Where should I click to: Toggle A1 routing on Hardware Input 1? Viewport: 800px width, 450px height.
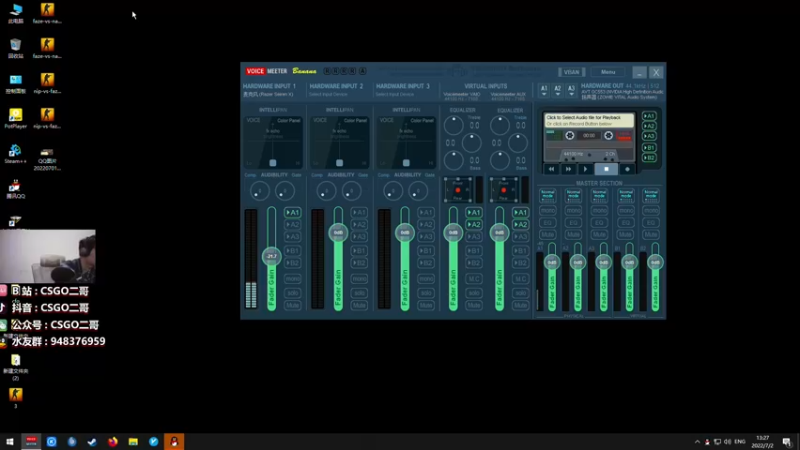[292, 212]
